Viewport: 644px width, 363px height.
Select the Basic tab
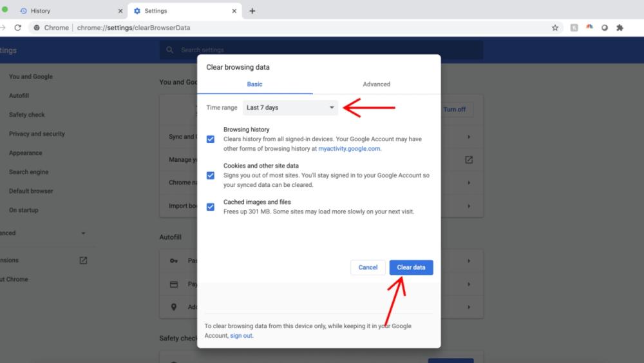point(254,84)
